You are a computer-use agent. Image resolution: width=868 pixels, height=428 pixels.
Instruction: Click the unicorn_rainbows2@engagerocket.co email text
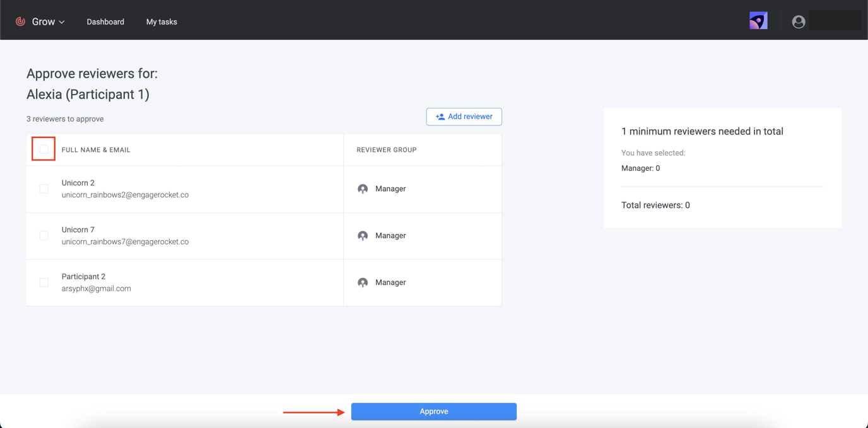tap(125, 195)
